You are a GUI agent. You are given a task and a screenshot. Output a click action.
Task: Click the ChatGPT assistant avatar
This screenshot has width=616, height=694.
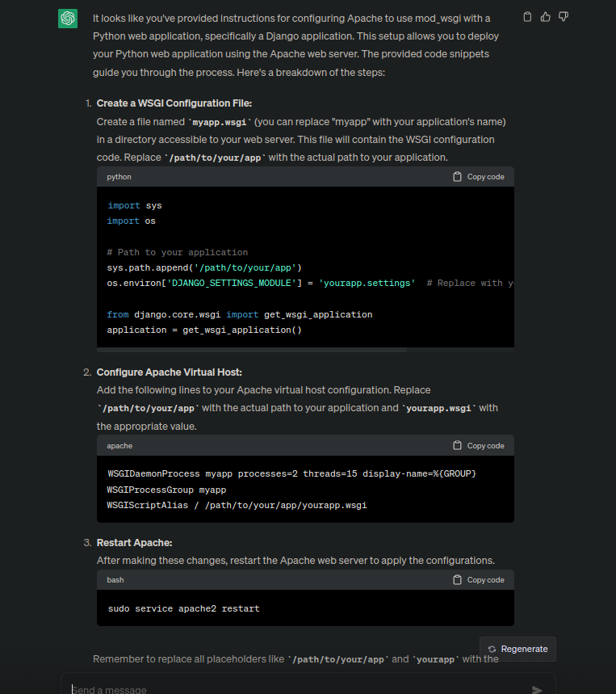pyautogui.click(x=67, y=17)
